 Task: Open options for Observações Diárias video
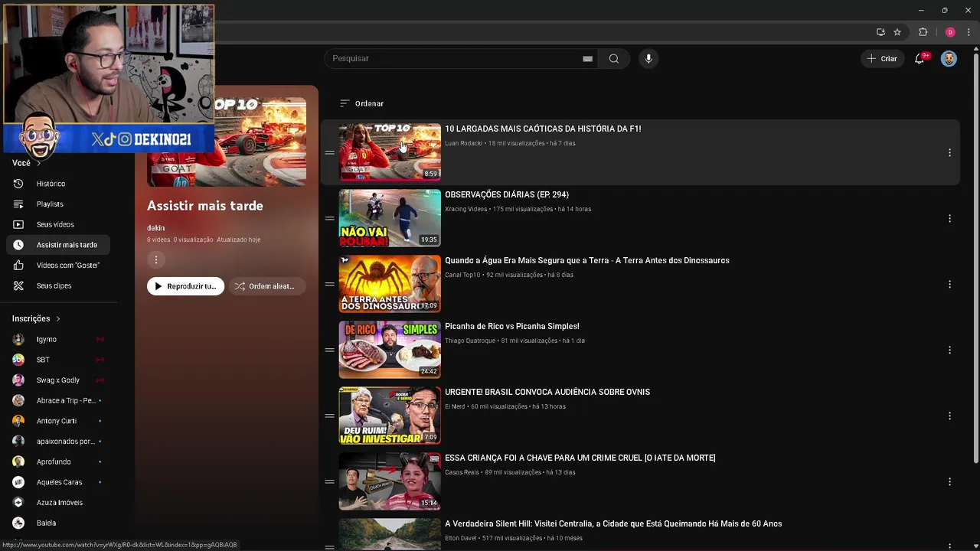click(x=949, y=219)
